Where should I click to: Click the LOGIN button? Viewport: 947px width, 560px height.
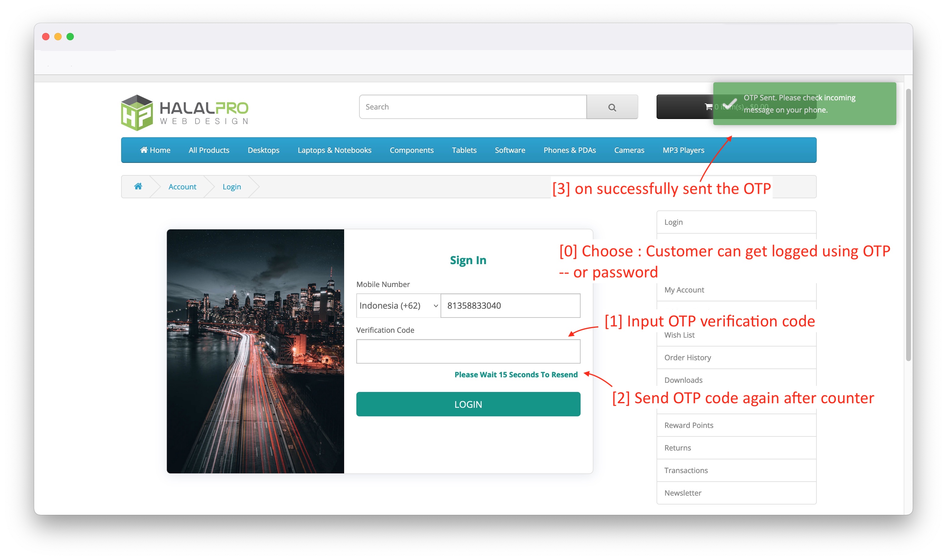click(x=468, y=404)
